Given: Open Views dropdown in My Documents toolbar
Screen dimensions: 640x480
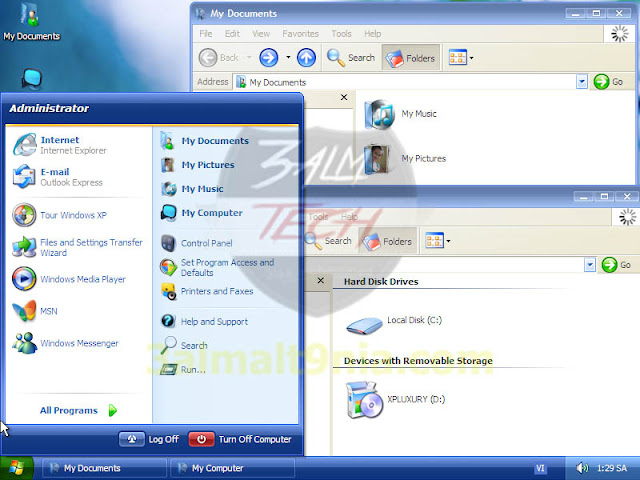Looking at the screenshot, I should (461, 58).
